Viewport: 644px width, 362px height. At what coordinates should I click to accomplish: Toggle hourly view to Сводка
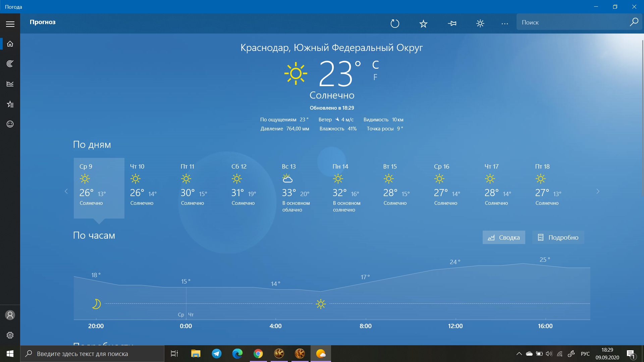point(504,237)
